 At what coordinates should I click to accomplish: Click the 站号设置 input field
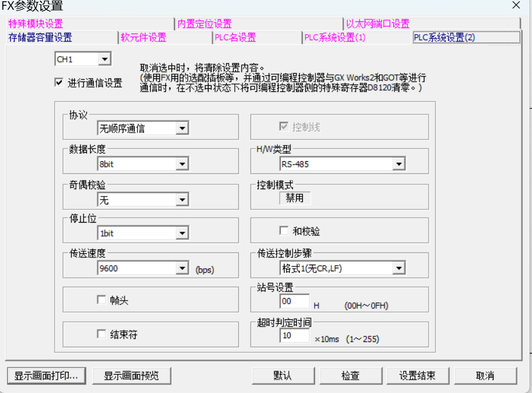294,302
